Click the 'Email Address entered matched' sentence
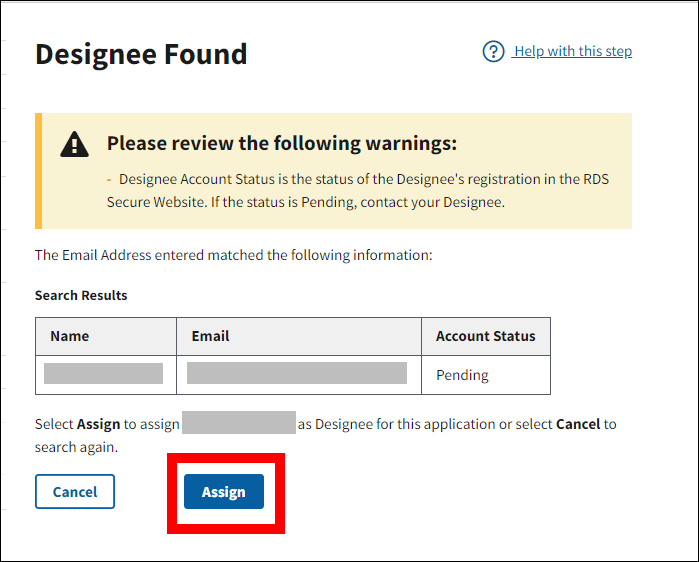 click(x=233, y=255)
